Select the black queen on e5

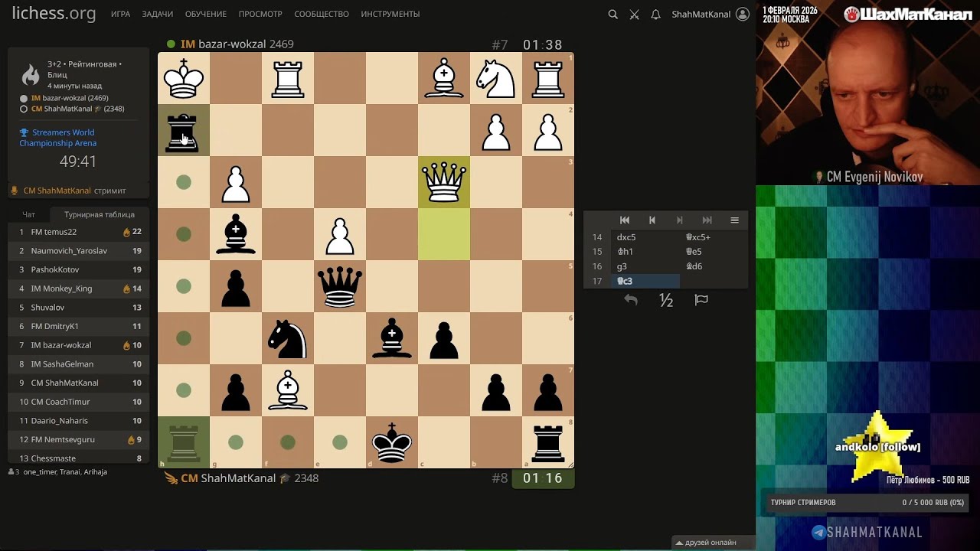click(x=340, y=286)
